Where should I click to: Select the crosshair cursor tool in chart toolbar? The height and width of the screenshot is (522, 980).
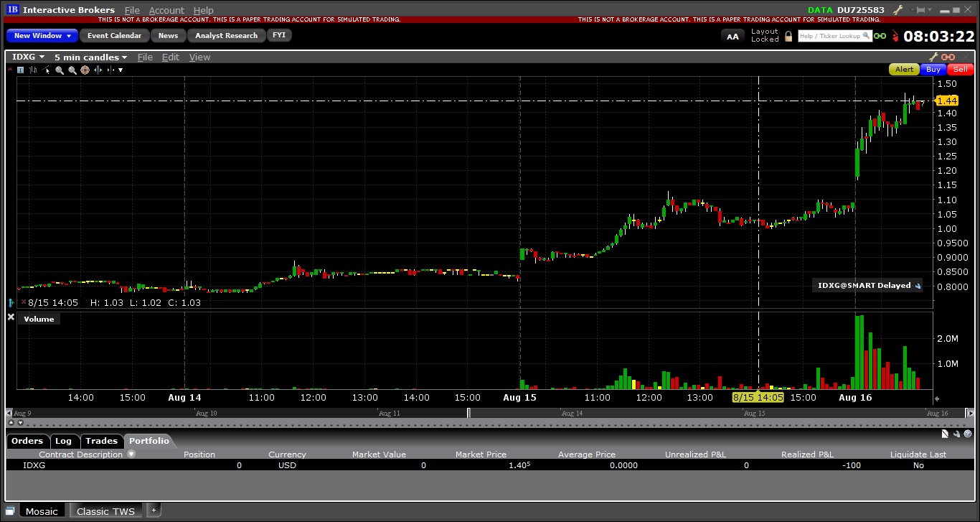85,70
